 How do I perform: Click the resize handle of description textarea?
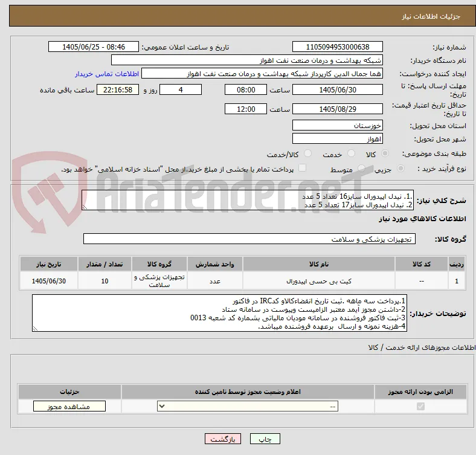coord(85,207)
